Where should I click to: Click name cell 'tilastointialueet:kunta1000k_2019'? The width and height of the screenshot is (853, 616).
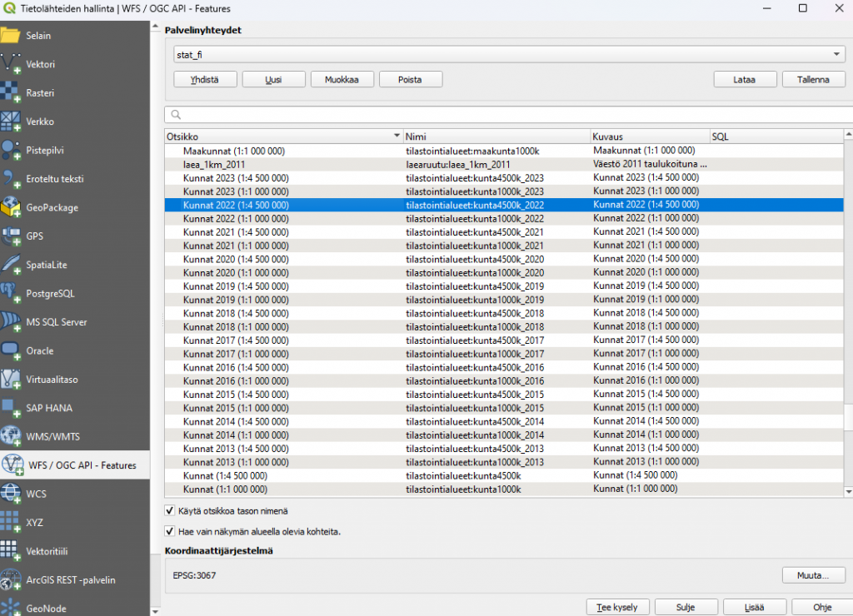(474, 300)
